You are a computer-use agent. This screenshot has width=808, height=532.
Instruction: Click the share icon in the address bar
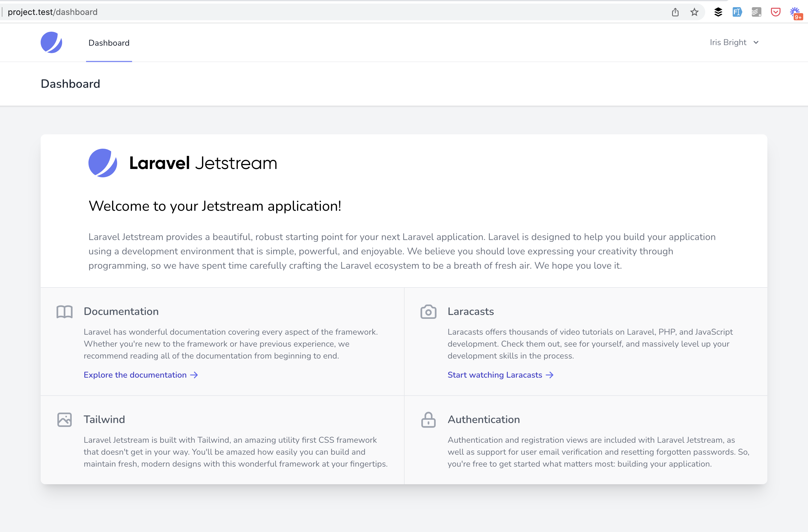(x=675, y=12)
